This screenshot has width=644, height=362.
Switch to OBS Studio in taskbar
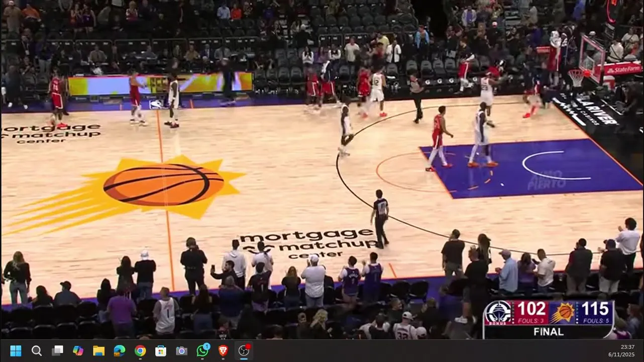coord(244,350)
